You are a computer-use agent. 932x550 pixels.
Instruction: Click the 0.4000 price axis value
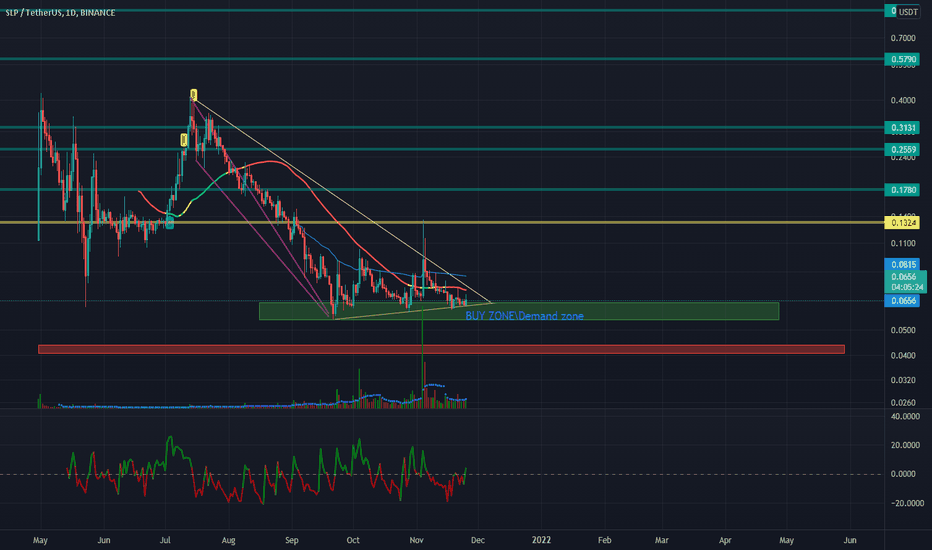[903, 100]
